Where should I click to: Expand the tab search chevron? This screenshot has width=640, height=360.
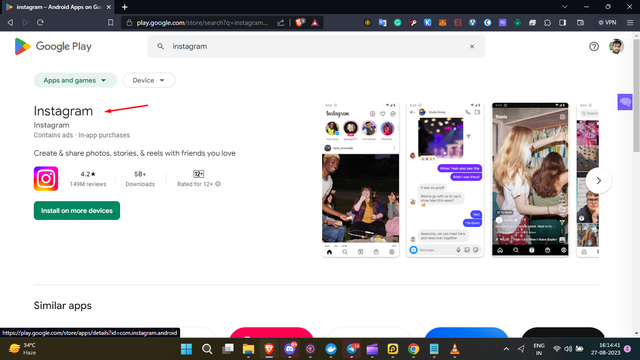point(565,7)
